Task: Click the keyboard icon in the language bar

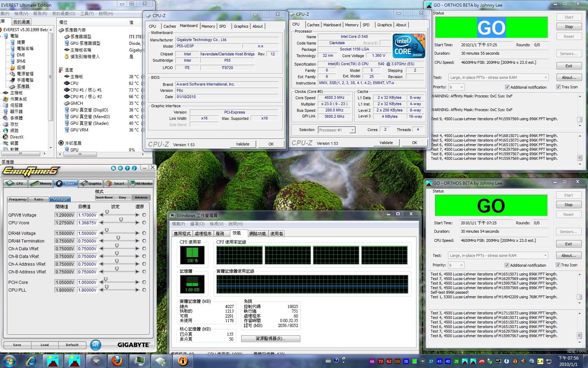Action: pyautogui.click(x=328, y=361)
